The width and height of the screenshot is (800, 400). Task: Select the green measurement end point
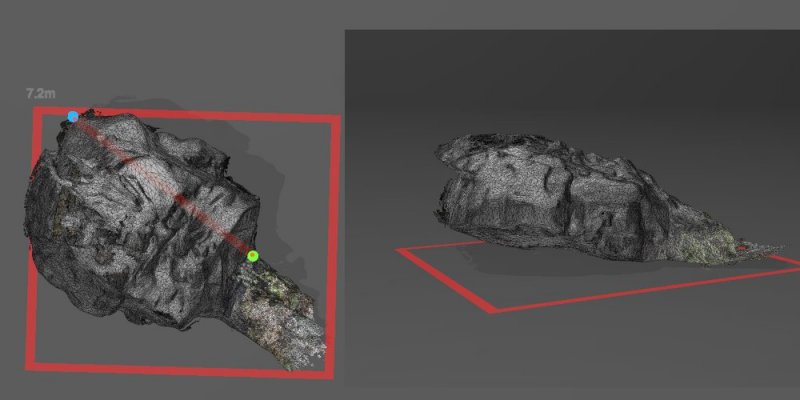(x=253, y=256)
